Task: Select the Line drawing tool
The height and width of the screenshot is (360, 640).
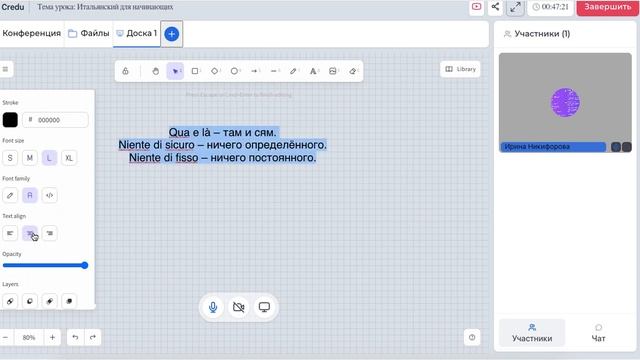Action: pos(274,71)
